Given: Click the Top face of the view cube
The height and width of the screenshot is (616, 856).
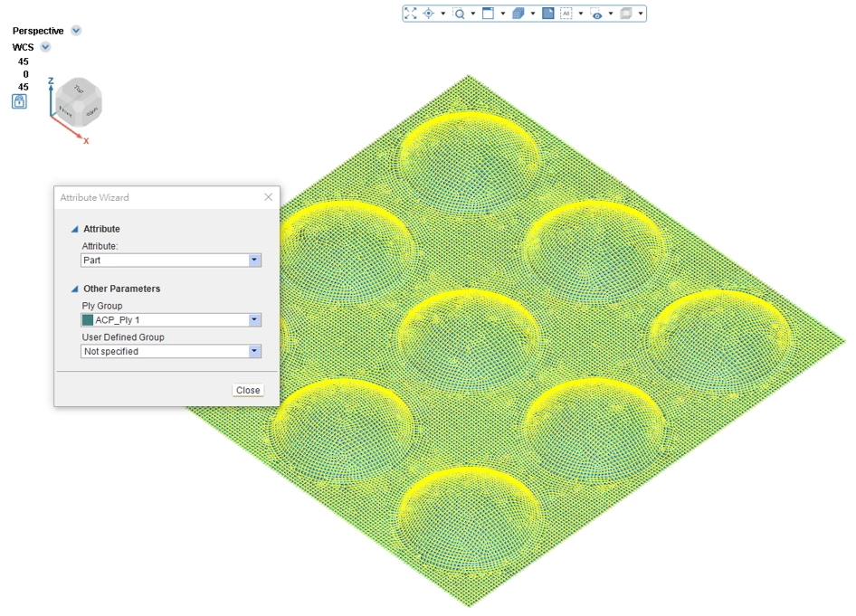Looking at the screenshot, I should 79,90.
